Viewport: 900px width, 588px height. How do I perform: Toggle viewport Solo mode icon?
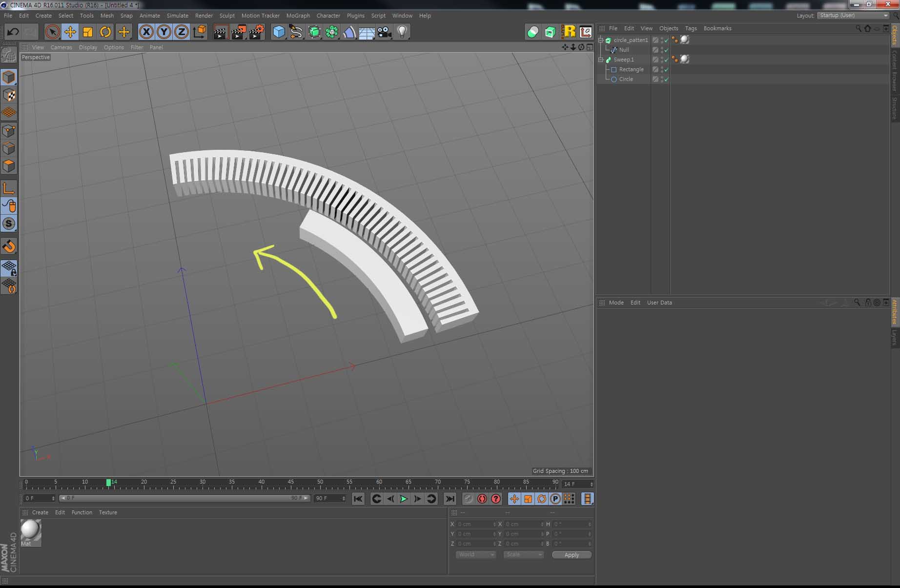click(x=9, y=224)
